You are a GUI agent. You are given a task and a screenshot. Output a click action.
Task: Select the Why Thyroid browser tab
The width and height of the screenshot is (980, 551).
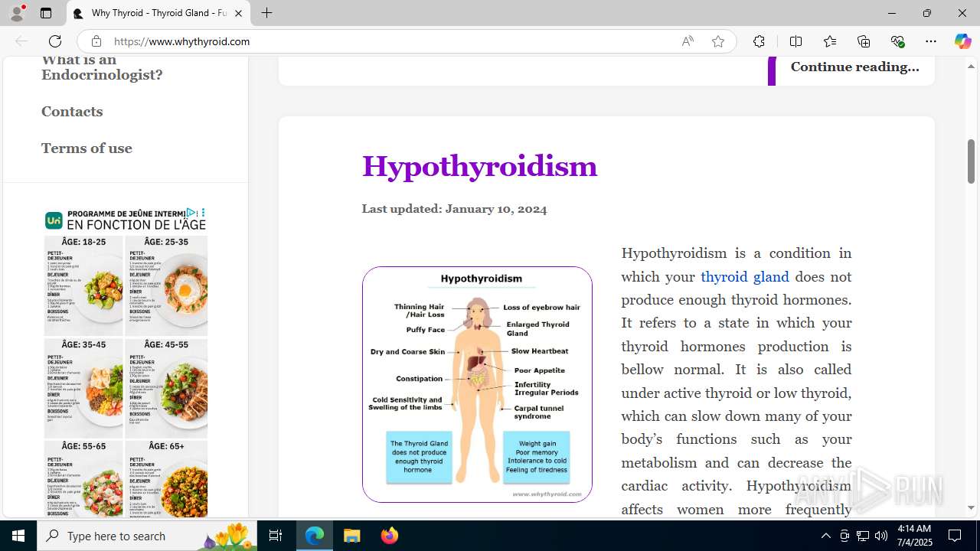point(158,13)
